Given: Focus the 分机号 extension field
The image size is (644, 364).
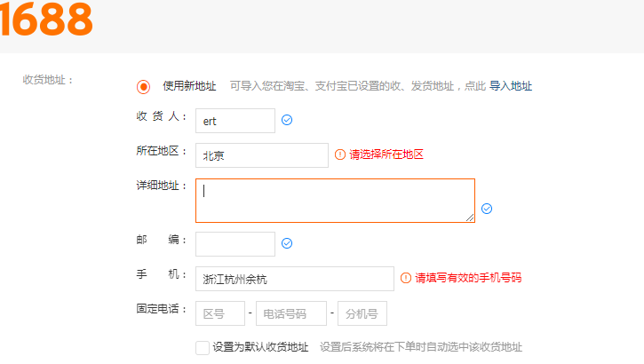Looking at the screenshot, I should pos(362,313).
